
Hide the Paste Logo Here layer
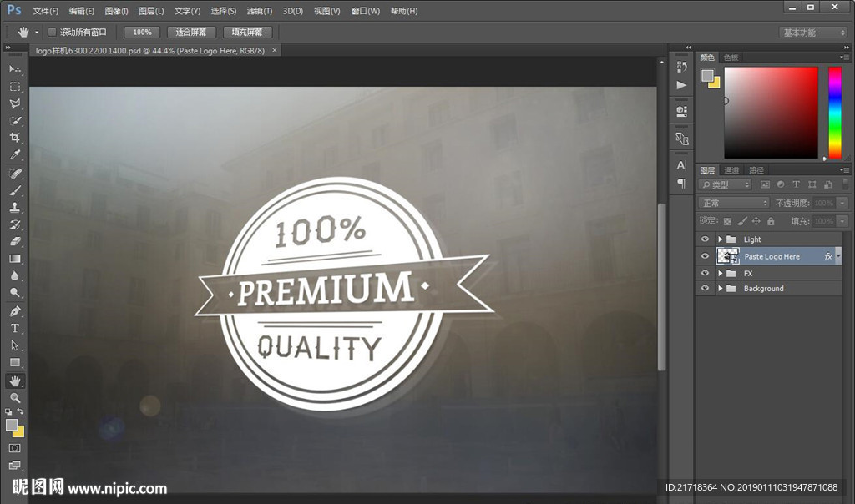tap(705, 256)
